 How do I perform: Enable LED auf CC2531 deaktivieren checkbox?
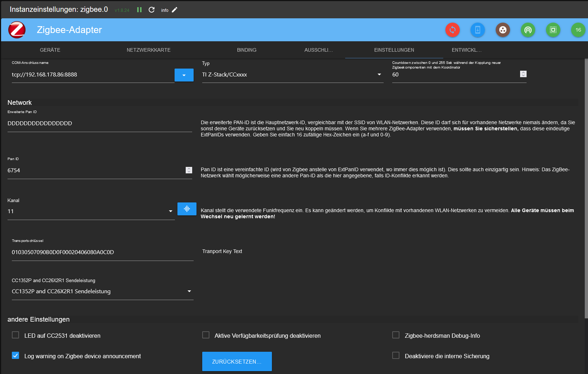click(x=15, y=335)
